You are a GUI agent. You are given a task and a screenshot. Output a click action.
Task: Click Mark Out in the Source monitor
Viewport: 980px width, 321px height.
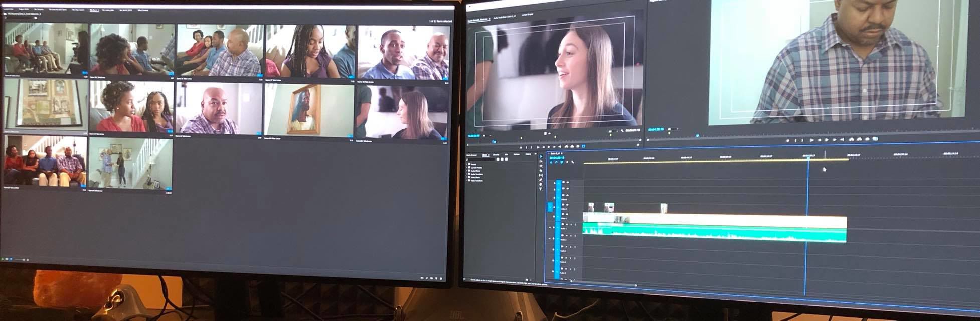[x=531, y=147]
